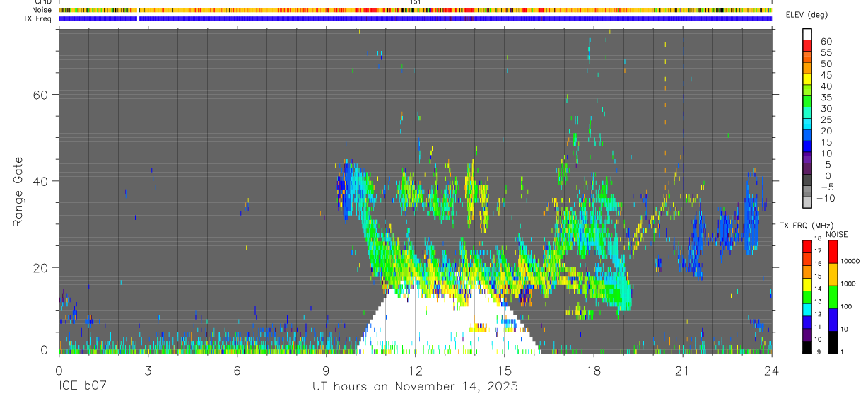
Task: Select the "ELEV (deg)" legend title
Action: [807, 15]
